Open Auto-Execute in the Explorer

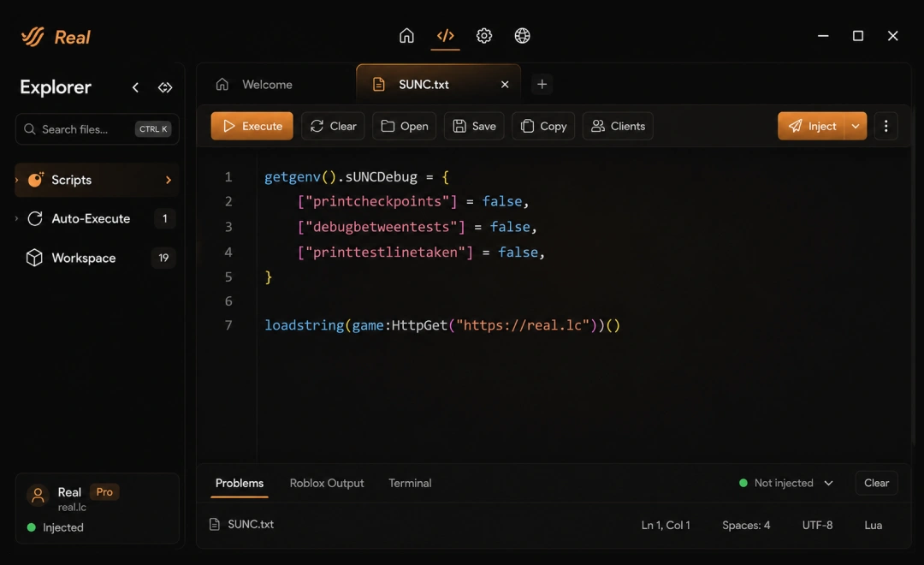pyautogui.click(x=98, y=219)
